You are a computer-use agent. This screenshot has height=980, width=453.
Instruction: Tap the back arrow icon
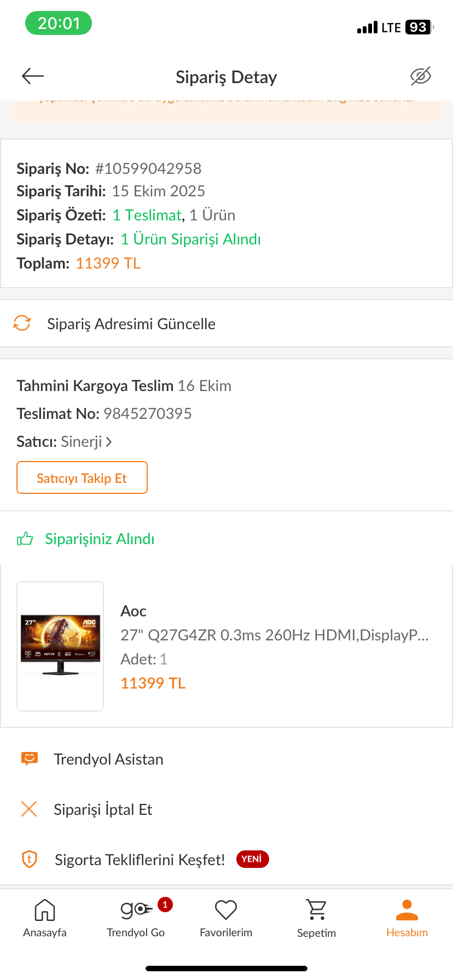pos(32,76)
